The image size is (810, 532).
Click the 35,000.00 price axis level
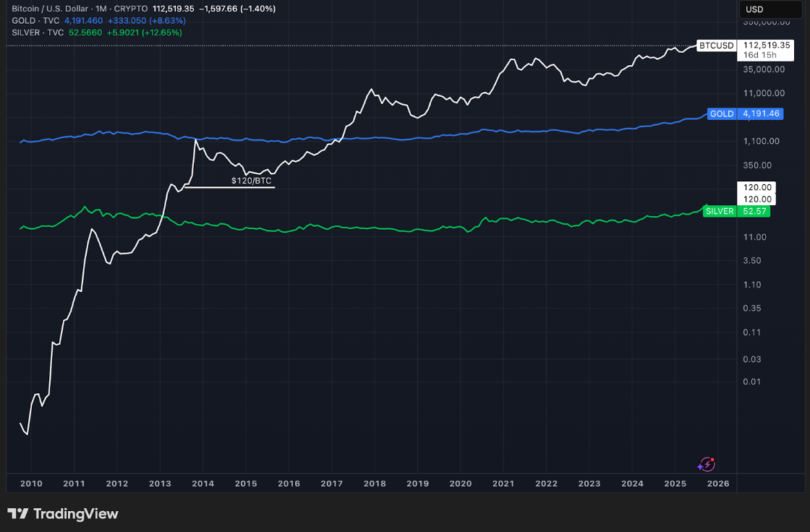pyautogui.click(x=763, y=69)
